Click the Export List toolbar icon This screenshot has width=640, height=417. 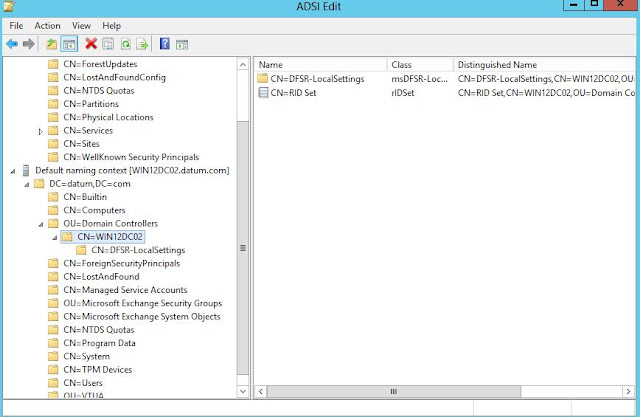(142, 44)
